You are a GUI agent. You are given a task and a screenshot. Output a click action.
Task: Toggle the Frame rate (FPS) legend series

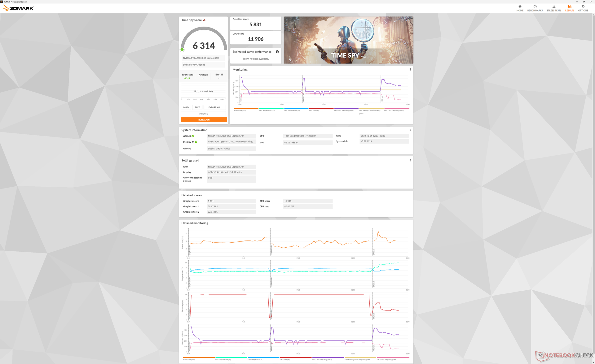coord(240,110)
